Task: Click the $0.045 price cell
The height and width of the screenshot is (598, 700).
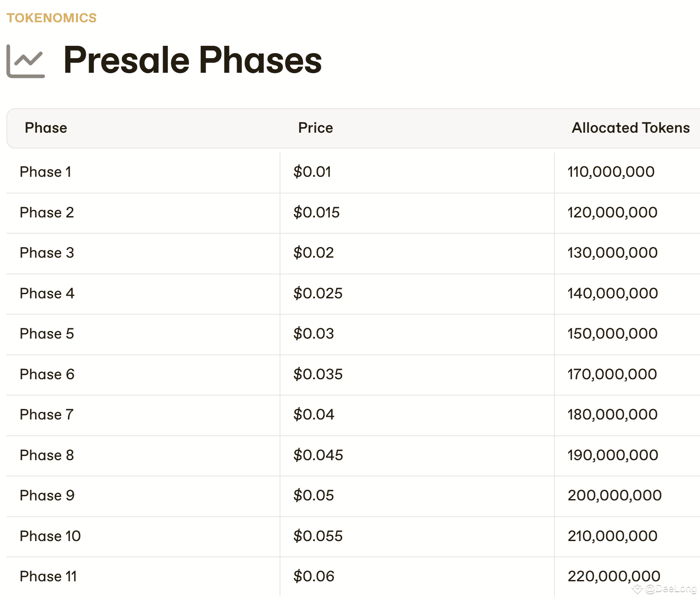Action: (x=318, y=455)
